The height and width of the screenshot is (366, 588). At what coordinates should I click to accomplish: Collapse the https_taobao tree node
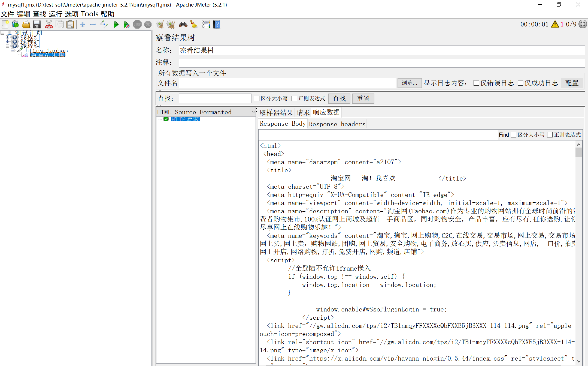pos(13,50)
